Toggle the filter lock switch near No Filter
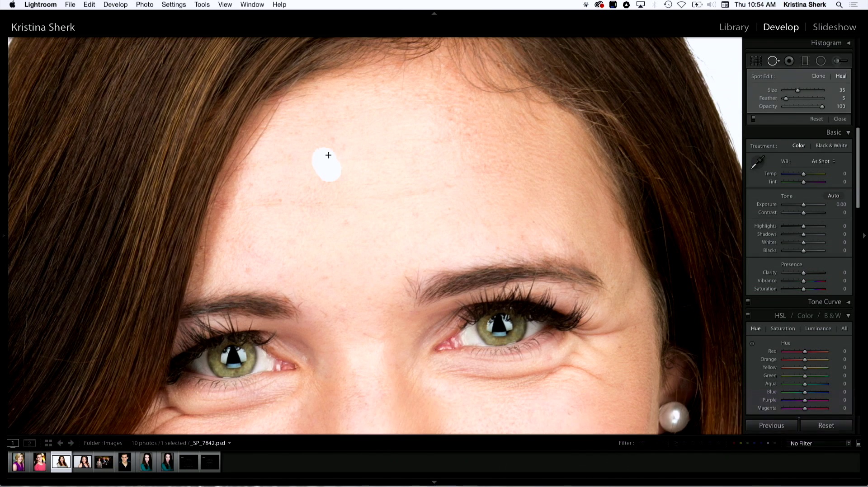Screen dimensions: 868x487 [859, 444]
